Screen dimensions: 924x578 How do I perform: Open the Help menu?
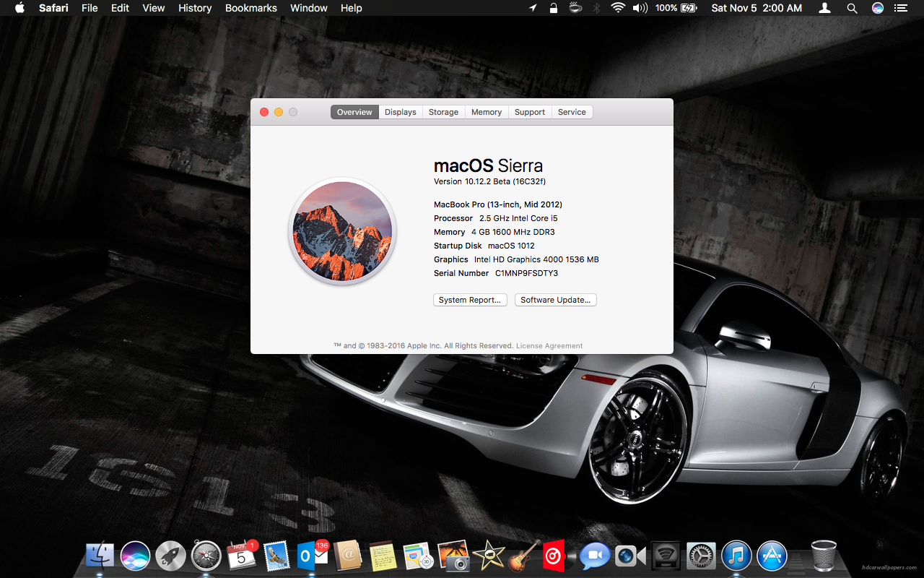pyautogui.click(x=352, y=8)
